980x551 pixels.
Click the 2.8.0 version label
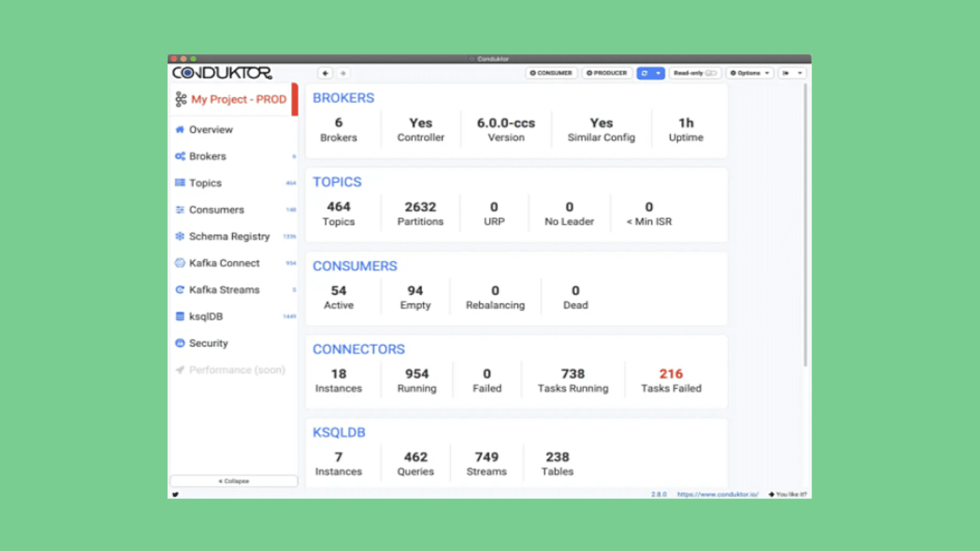click(658, 494)
